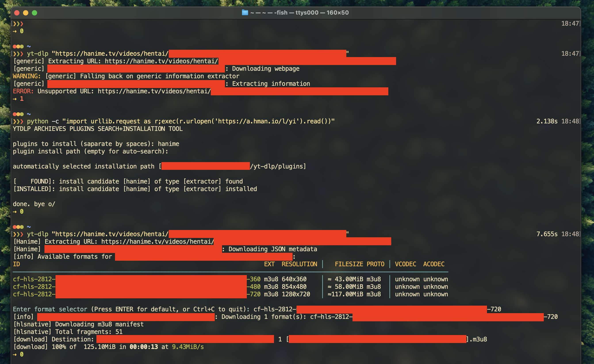Click the 1280x720 resolution entry
Image resolution: width=594 pixels, height=364 pixels.
pyautogui.click(x=295, y=294)
